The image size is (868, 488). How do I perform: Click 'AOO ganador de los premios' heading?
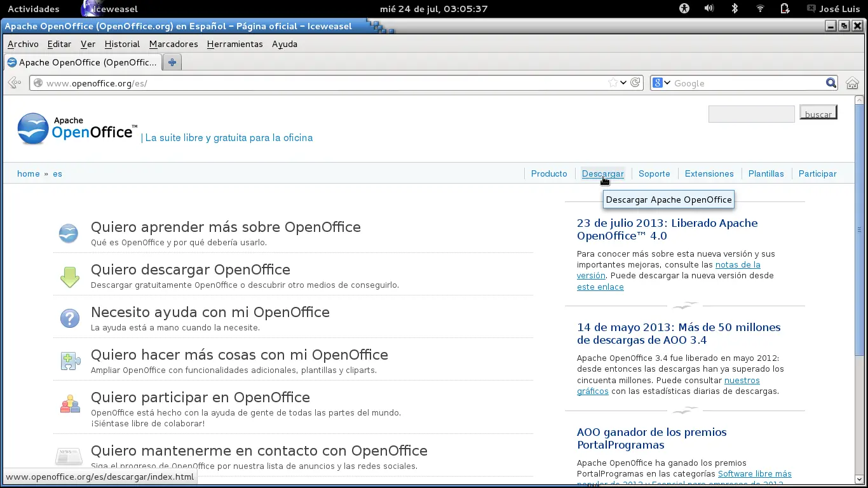pos(651,438)
